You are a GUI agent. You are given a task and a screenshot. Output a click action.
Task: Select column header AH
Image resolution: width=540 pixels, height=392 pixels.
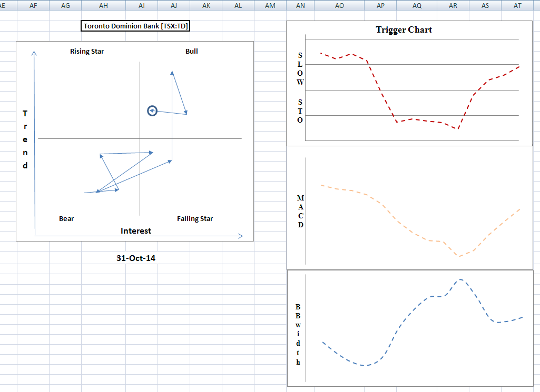click(103, 5)
